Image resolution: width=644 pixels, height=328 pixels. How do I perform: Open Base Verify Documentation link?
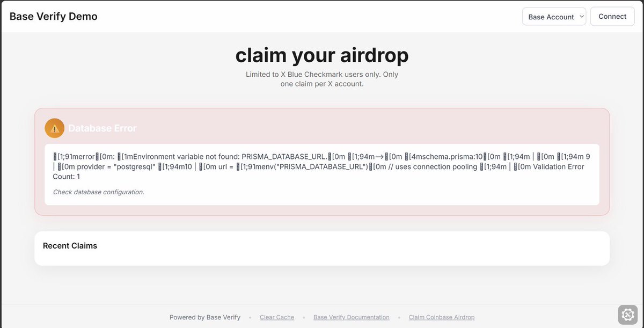(352, 317)
